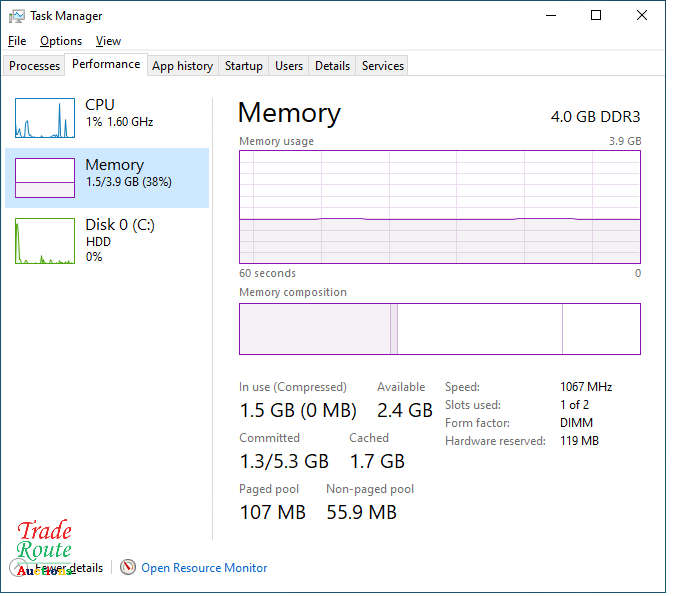Open the Options menu
The width and height of the screenshot is (674, 596).
coord(61,41)
